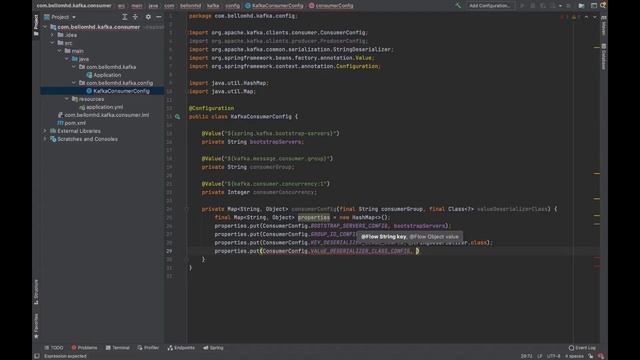Click the 4 spaces indent indicator
640x360 pixels.
tap(574, 356)
